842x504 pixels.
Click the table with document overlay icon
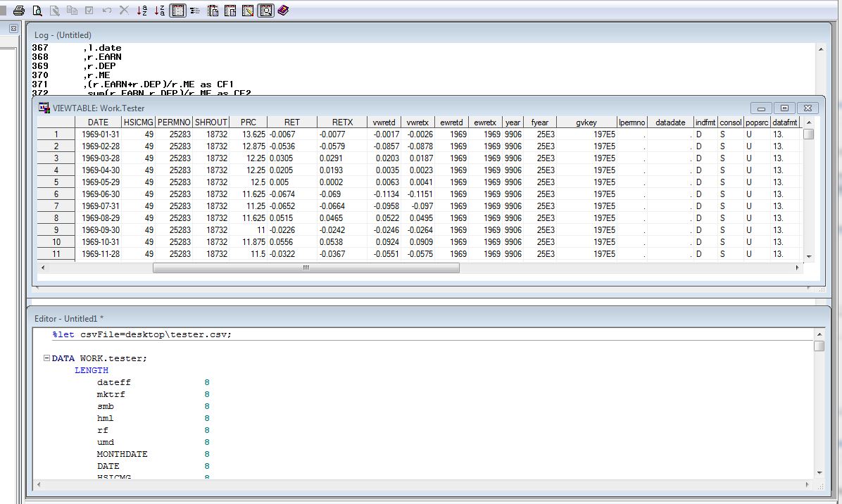[x=213, y=10]
